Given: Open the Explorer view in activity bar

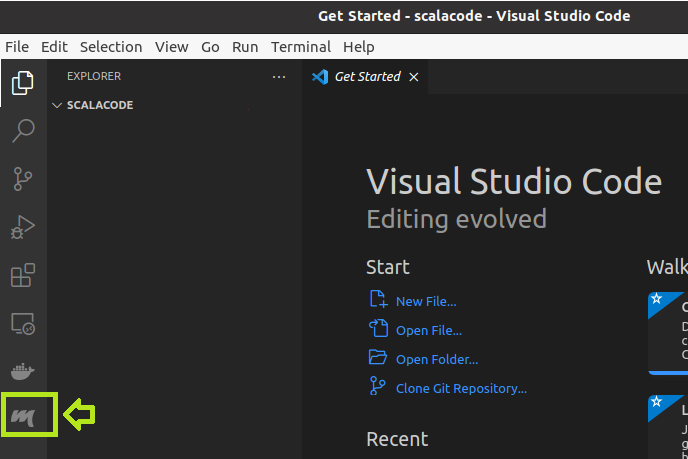Looking at the screenshot, I should (22, 82).
